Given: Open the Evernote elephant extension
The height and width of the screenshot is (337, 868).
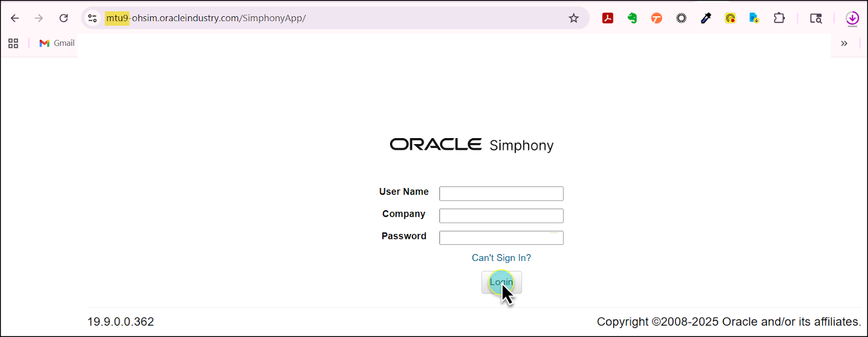Looking at the screenshot, I should point(632,18).
